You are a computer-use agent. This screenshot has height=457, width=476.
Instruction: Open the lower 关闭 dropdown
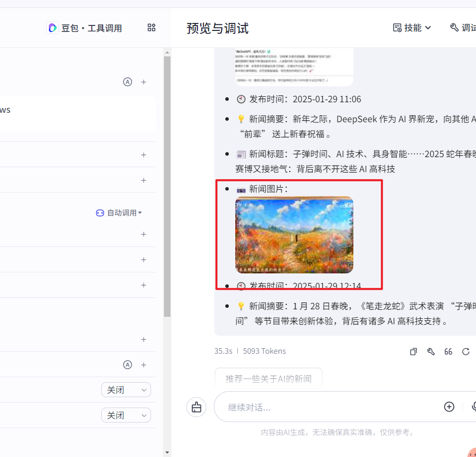[126, 415]
